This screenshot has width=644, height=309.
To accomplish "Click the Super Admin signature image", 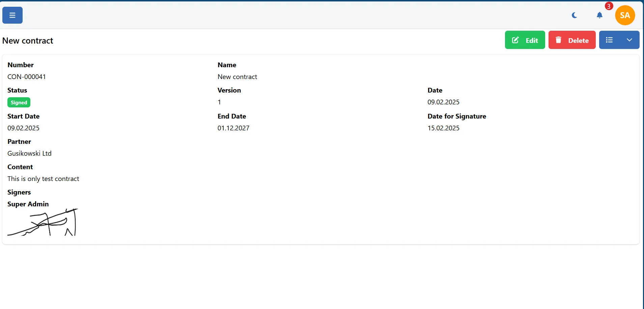I will [43, 222].
